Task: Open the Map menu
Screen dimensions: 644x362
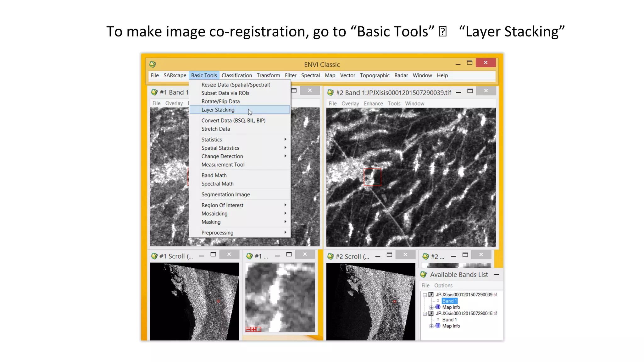Action: 330,75
